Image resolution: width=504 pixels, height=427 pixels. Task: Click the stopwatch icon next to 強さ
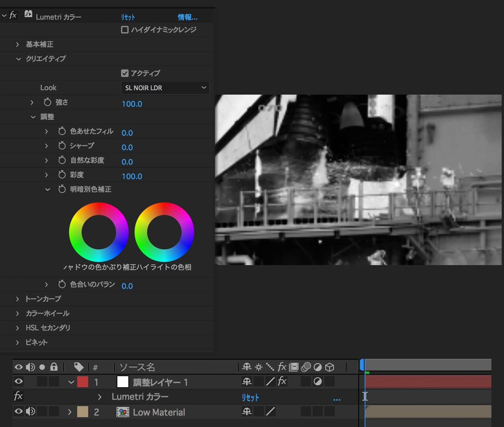[x=48, y=102]
